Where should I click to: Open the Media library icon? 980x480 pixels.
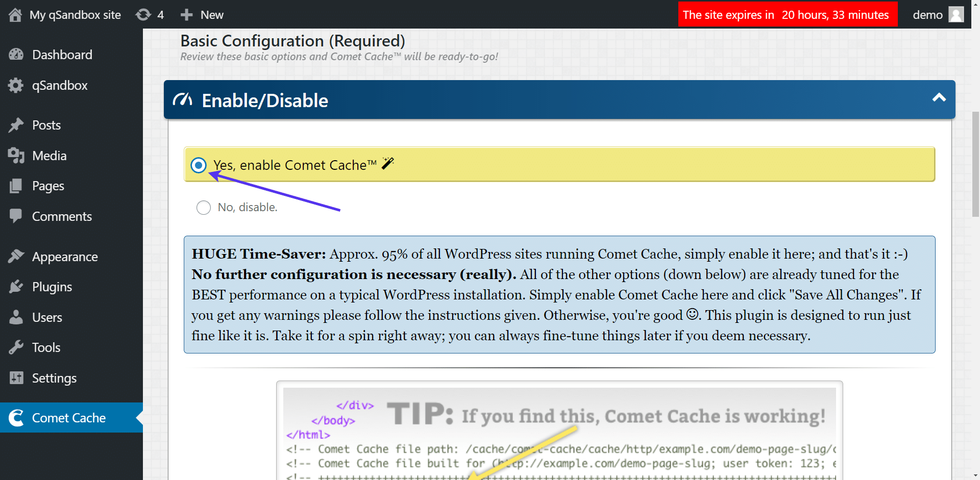click(x=16, y=156)
